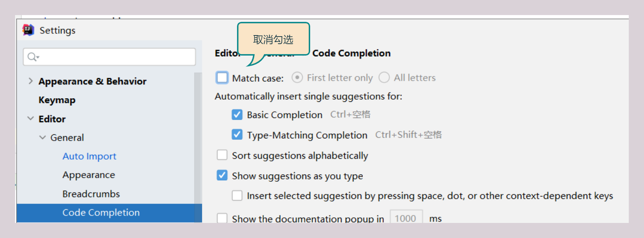Viewport: 644px width, 238px height.
Task: Open the Keymap settings page
Action: tap(57, 100)
